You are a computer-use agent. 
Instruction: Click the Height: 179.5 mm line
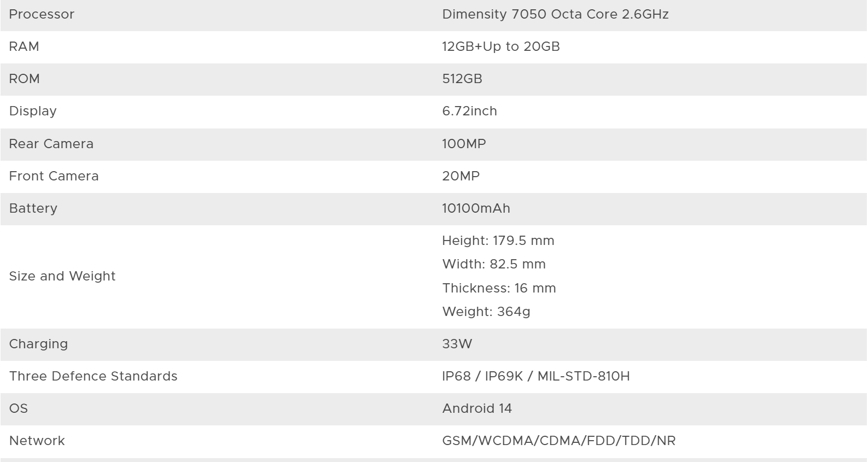coord(498,241)
